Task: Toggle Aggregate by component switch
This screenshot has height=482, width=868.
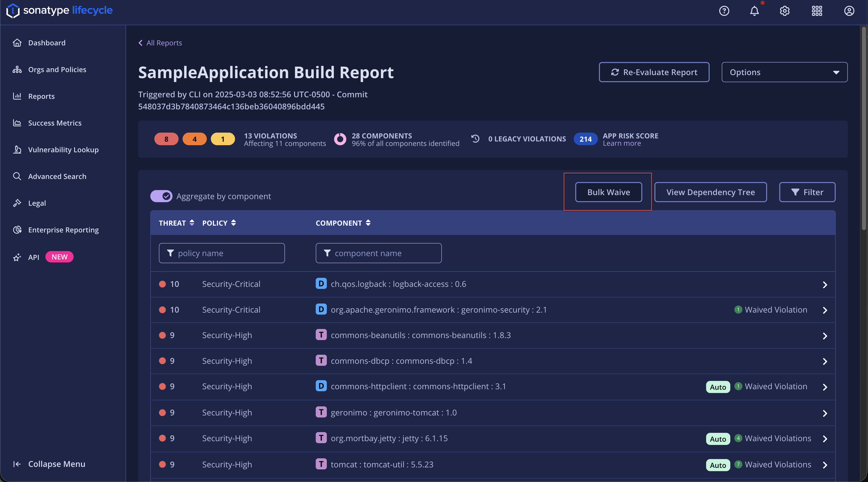Action: coord(161,196)
